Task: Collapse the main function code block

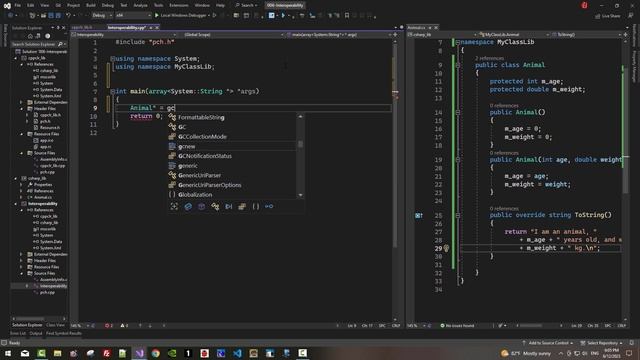Action: click(x=112, y=91)
